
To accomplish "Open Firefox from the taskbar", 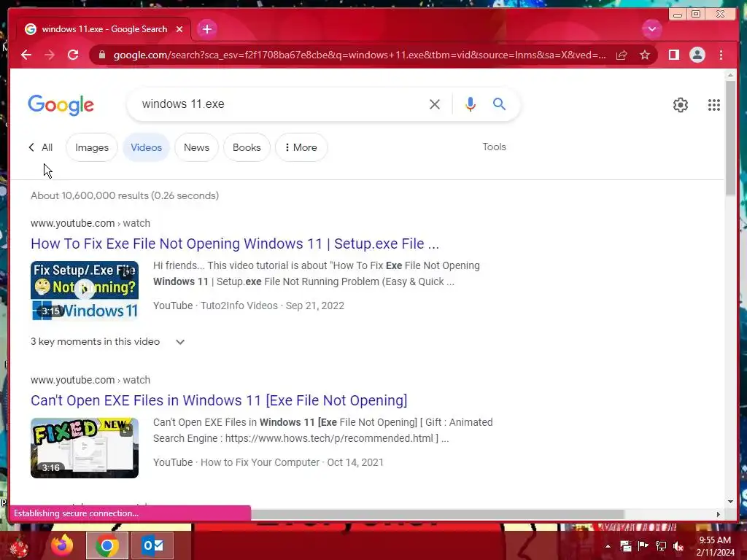I will [63, 545].
